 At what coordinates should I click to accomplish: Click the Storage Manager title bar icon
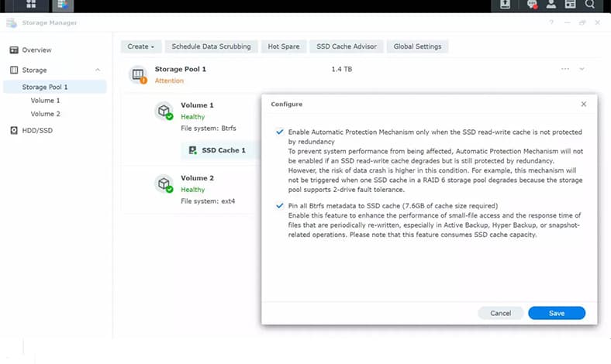pyautogui.click(x=12, y=23)
